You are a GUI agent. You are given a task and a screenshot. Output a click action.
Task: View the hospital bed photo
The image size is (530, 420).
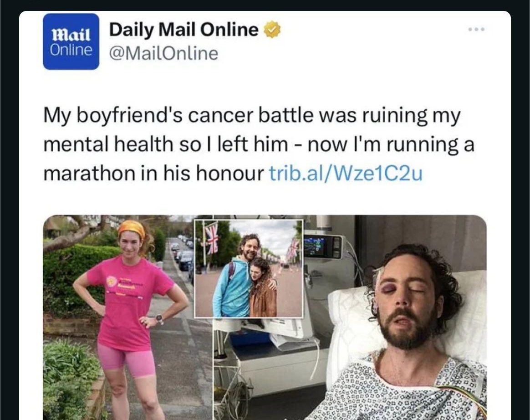click(350, 317)
